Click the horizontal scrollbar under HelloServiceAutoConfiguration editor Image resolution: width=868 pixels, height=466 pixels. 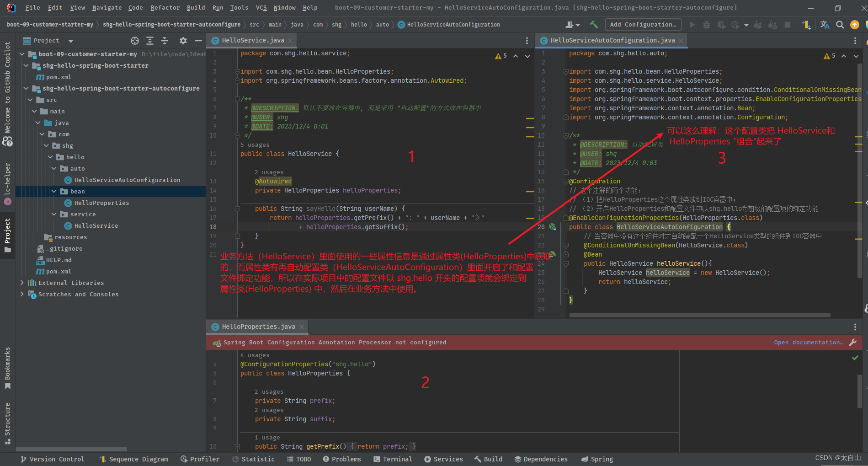699,315
